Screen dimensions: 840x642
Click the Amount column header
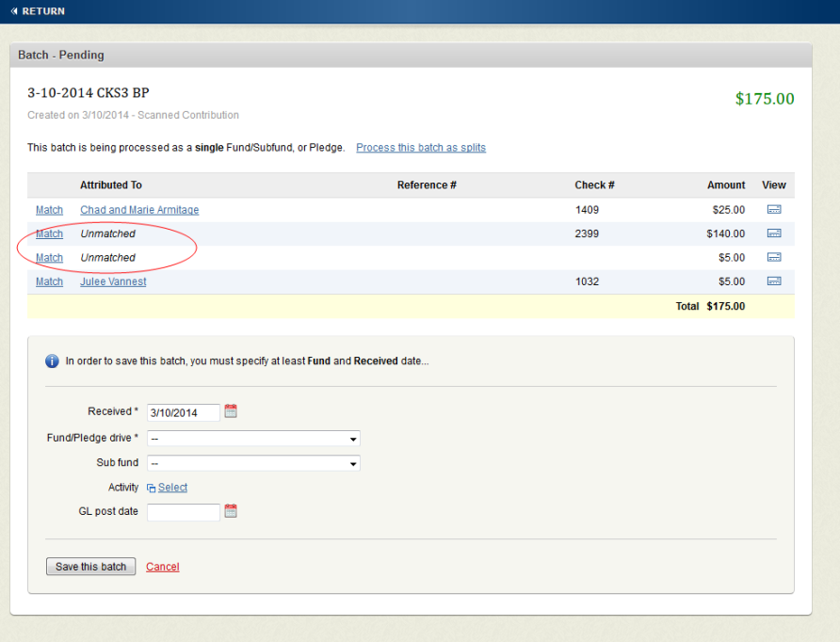(726, 185)
